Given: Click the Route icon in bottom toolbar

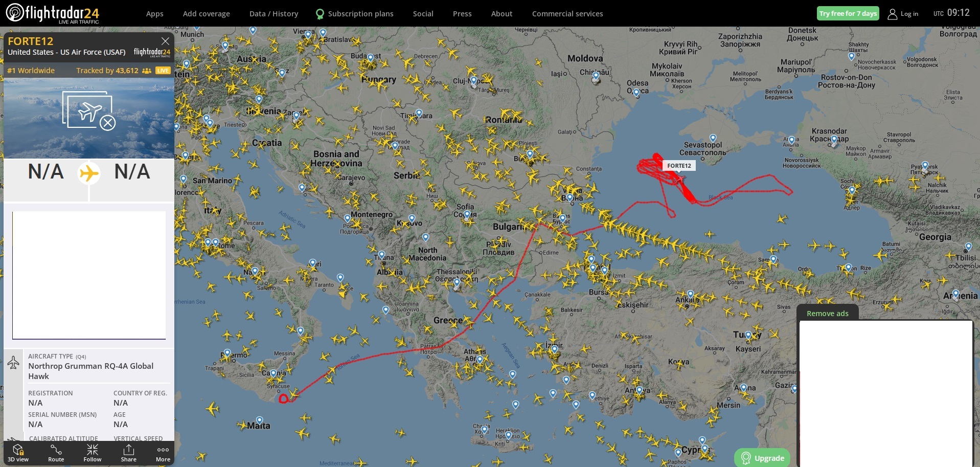Looking at the screenshot, I should coord(56,453).
